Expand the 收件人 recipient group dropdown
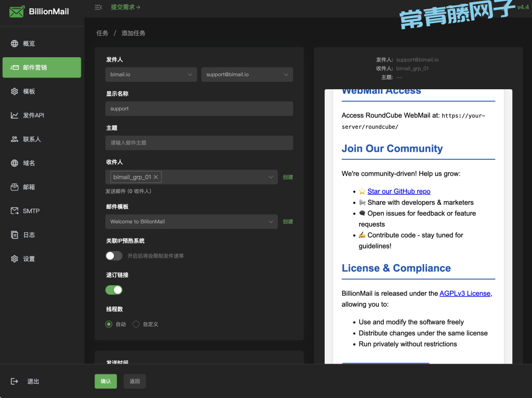Image resolution: width=532 pixels, height=398 pixels. tap(191, 177)
